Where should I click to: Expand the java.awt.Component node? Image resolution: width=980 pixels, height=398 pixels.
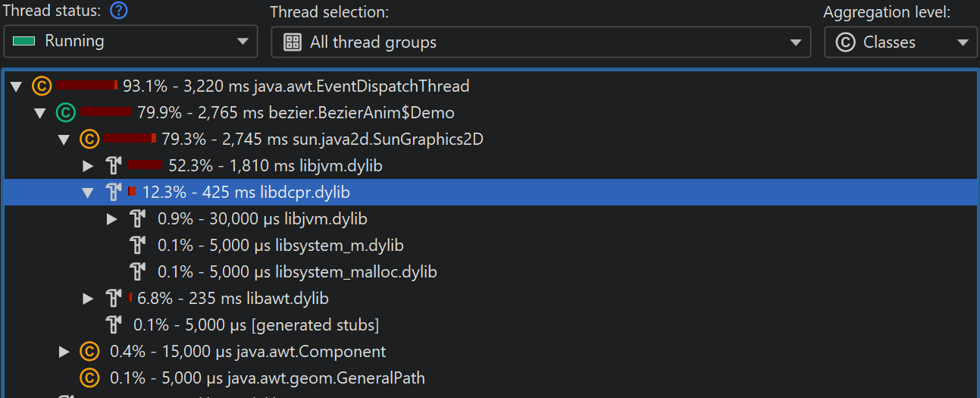coord(65,352)
